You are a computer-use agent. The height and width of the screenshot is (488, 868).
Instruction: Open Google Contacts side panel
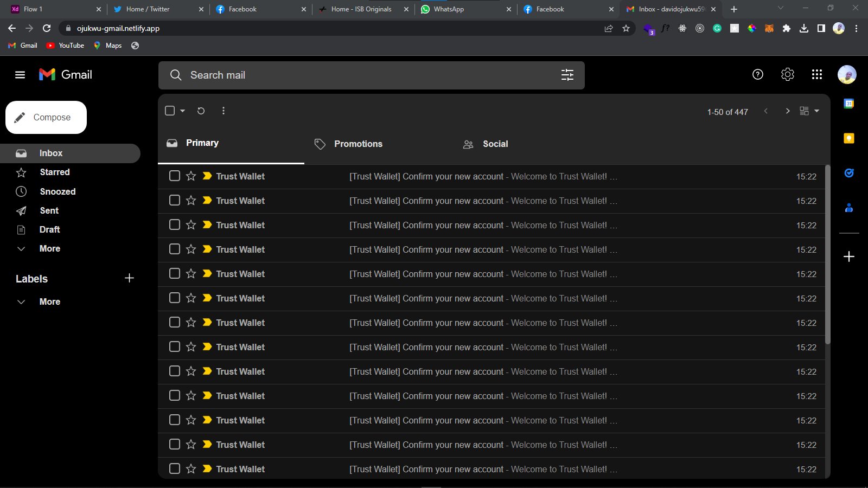point(849,208)
